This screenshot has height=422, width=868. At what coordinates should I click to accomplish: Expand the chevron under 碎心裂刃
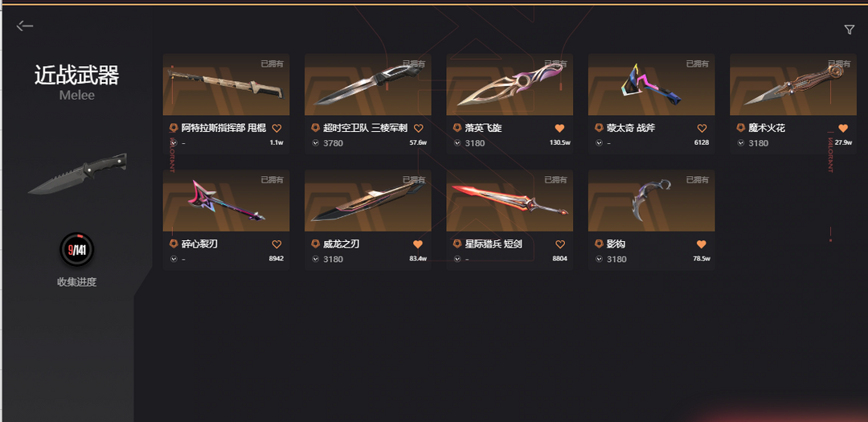coord(174,259)
